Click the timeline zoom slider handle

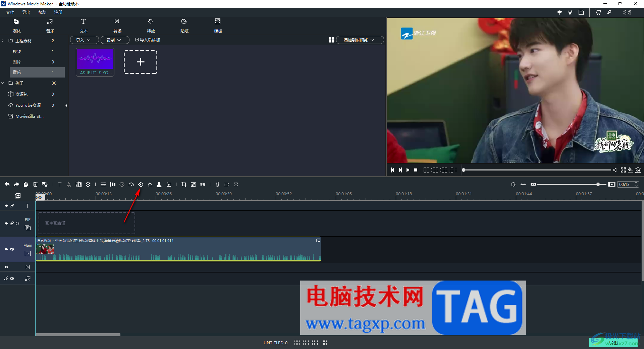(598, 184)
